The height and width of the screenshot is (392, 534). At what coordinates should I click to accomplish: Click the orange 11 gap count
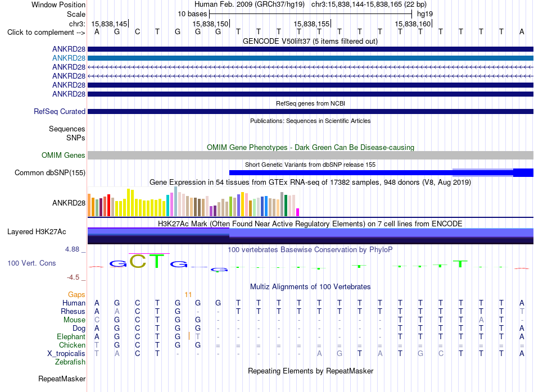click(x=188, y=295)
